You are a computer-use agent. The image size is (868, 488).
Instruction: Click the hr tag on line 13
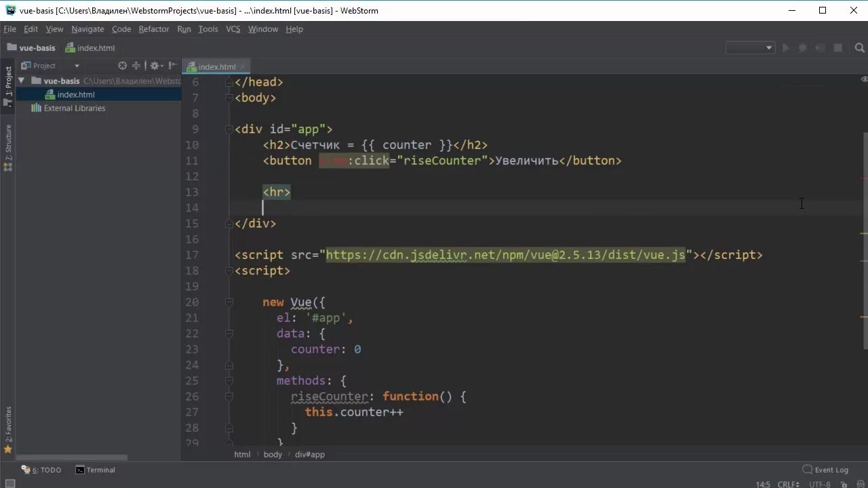[x=277, y=192]
